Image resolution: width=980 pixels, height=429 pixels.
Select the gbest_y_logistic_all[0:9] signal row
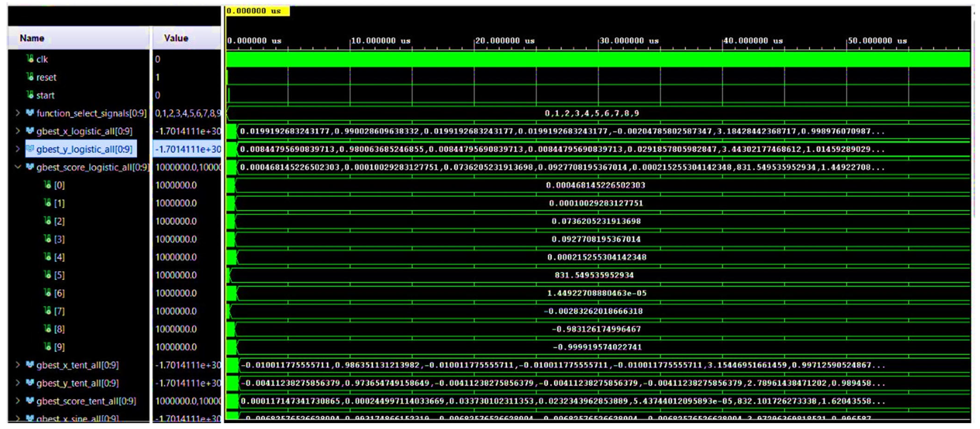tap(84, 149)
